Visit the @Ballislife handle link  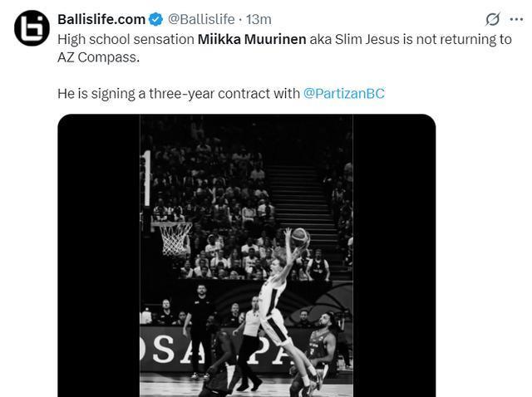click(x=202, y=19)
